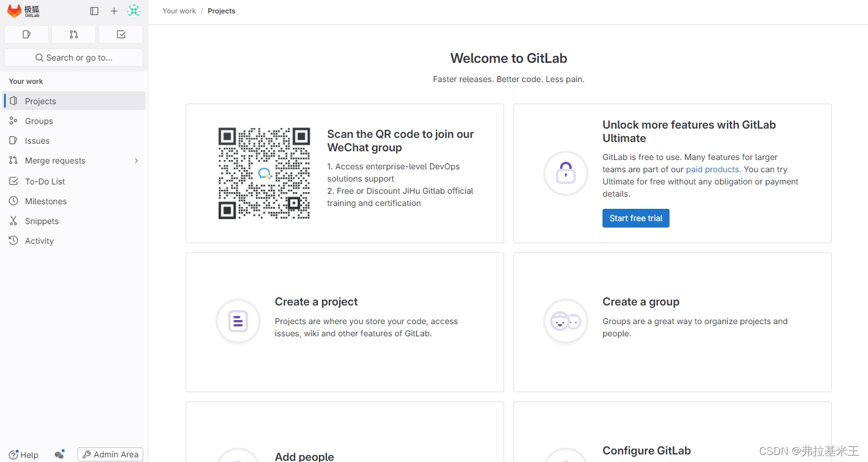Click the Issues sidebar icon
868x462 pixels.
tap(13, 140)
